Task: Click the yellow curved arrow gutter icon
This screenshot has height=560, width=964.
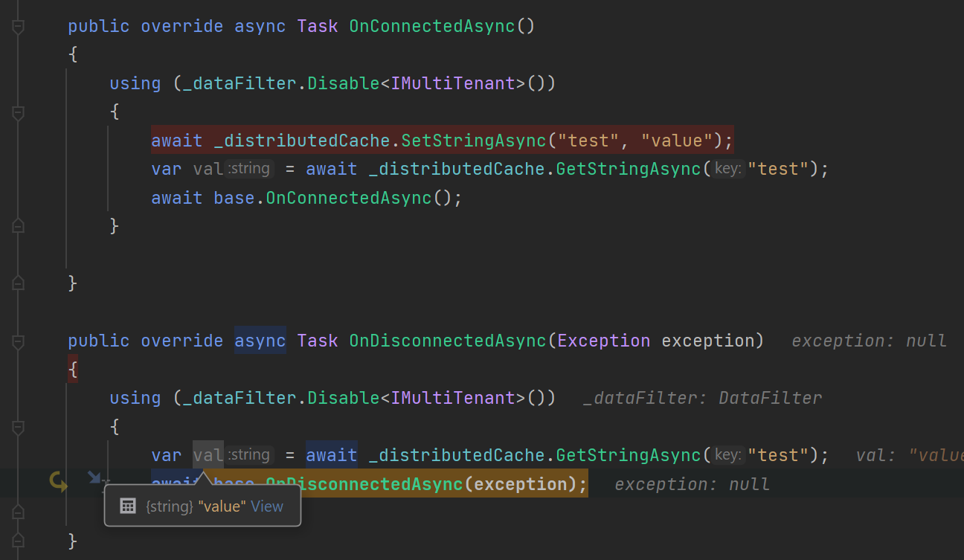Action: point(58,482)
